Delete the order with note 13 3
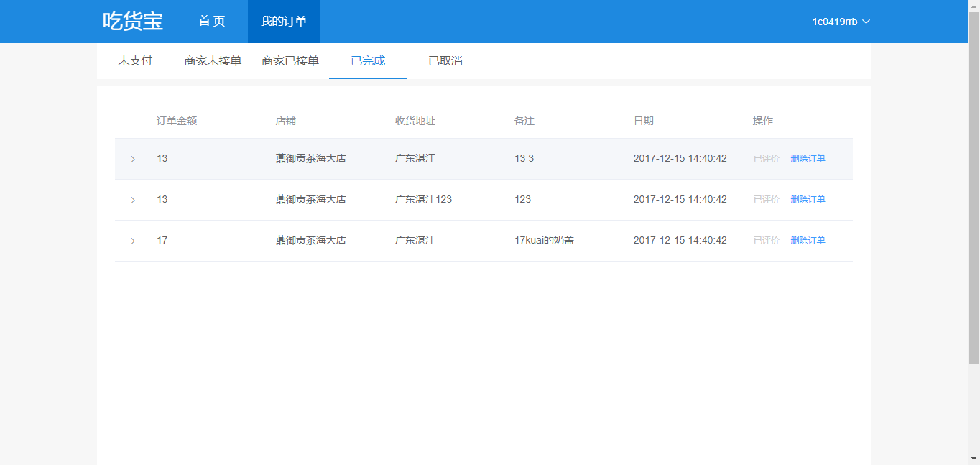980x465 pixels. click(808, 159)
